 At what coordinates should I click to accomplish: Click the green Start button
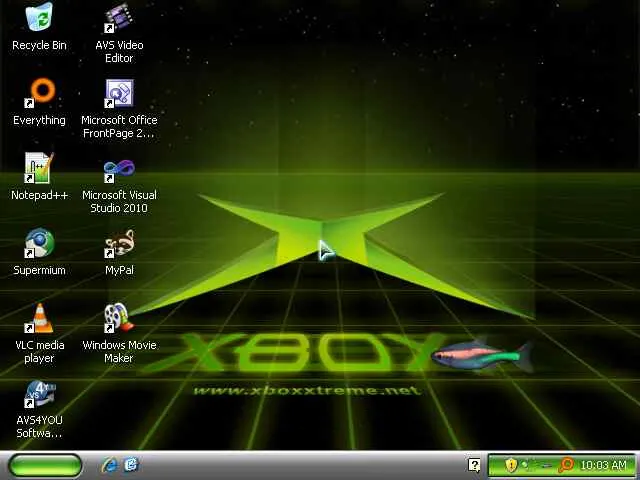[45, 465]
